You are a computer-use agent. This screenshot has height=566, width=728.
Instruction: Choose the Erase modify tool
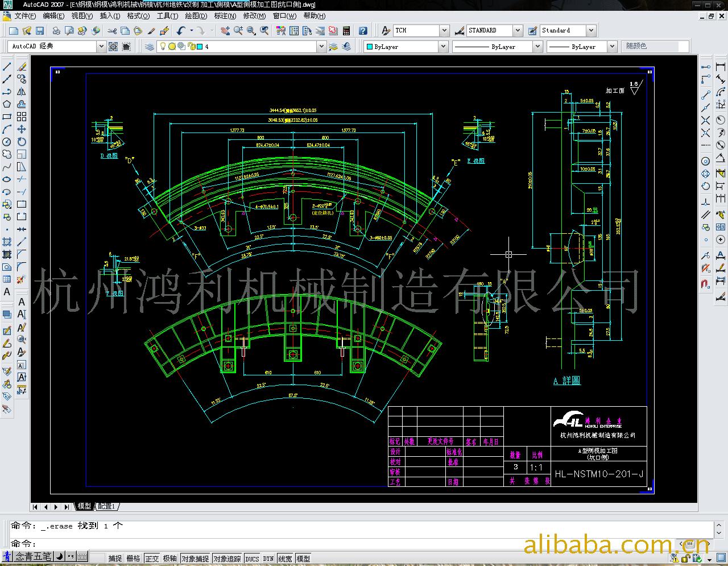22,67
